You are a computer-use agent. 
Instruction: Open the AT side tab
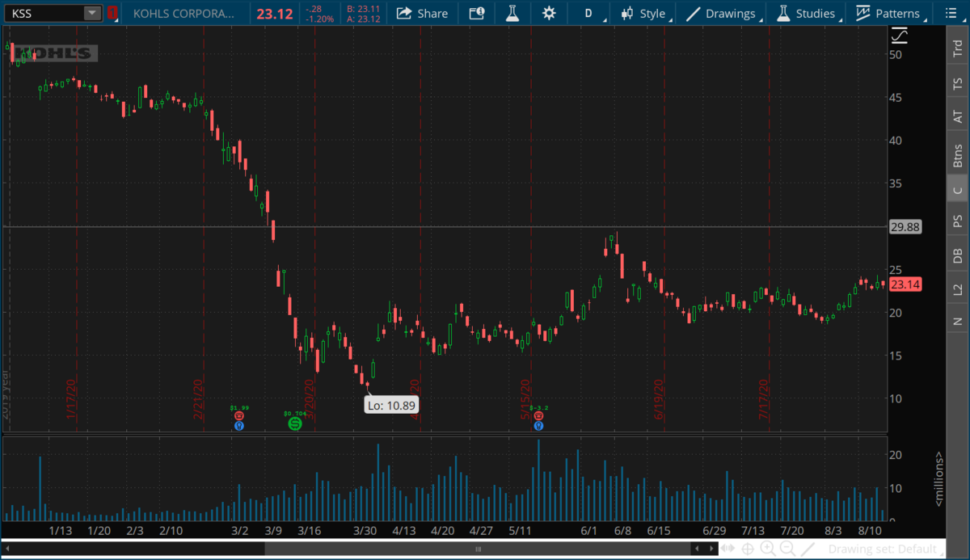(x=958, y=117)
